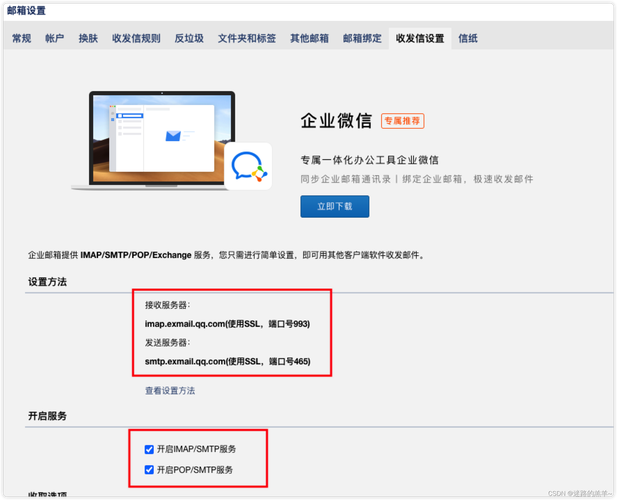Image resolution: width=617 pixels, height=500 pixels.
Task: Click the 邮箱设置 page title
Action: (26, 11)
